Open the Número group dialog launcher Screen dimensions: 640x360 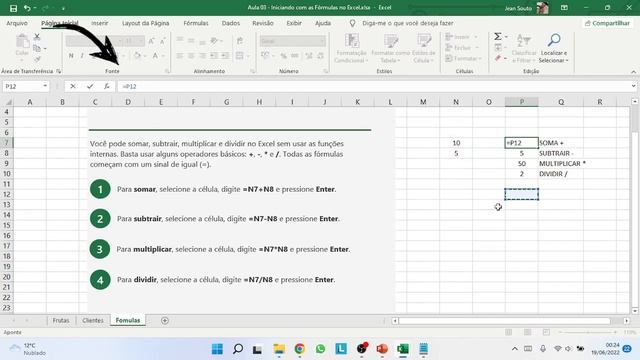[x=326, y=71]
